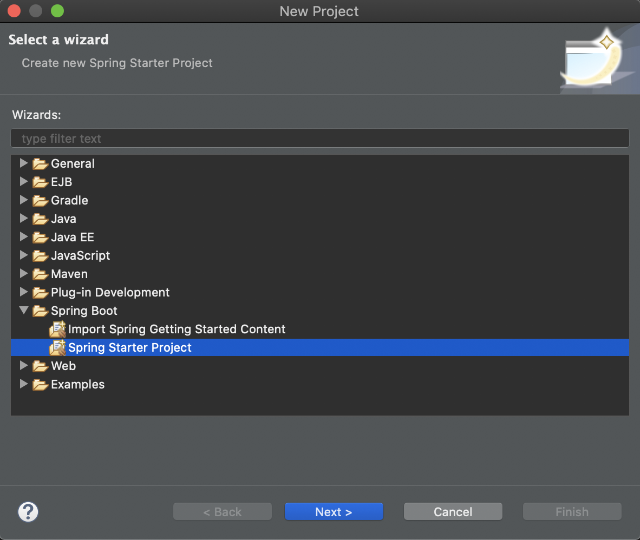
Task: Expand the JavaScript category arrow
Action: pos(24,255)
